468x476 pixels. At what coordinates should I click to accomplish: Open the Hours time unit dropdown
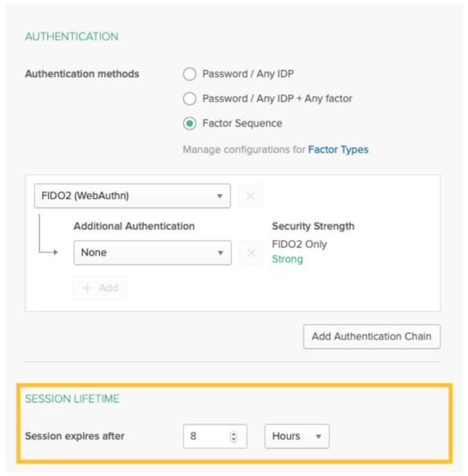pyautogui.click(x=297, y=436)
